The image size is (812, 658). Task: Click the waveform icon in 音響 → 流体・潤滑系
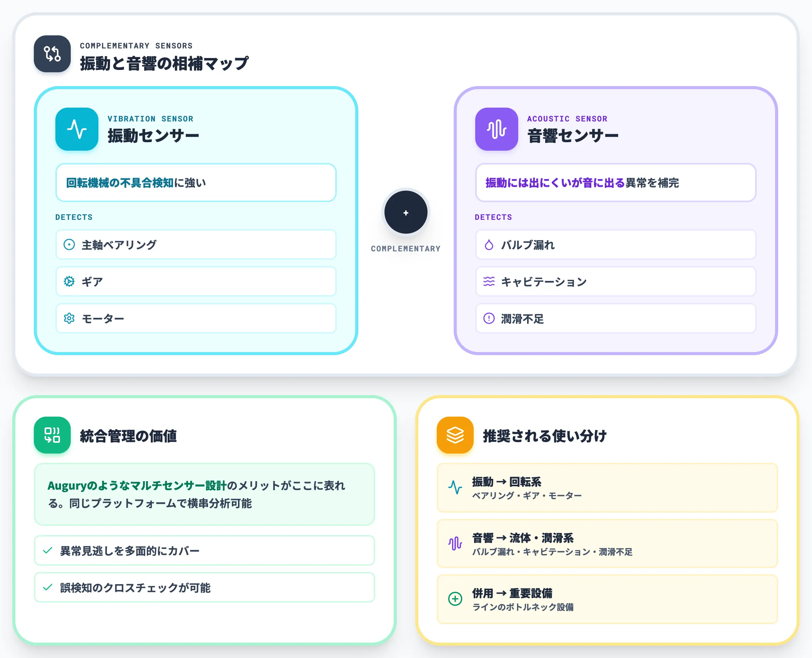pos(455,543)
